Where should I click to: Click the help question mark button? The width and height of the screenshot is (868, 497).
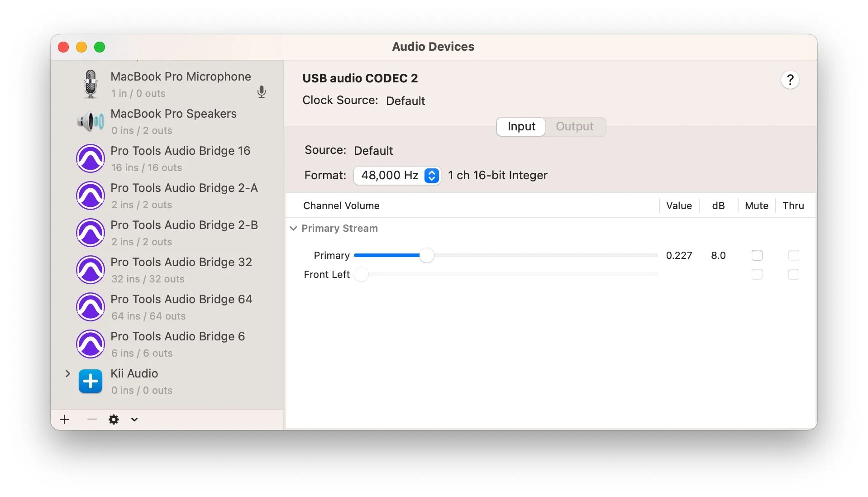tap(790, 80)
